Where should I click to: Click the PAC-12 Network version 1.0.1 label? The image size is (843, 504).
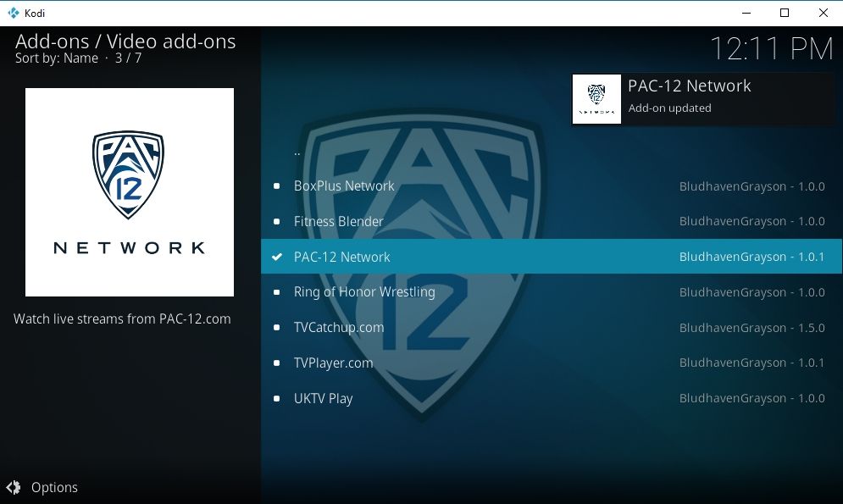coord(751,257)
